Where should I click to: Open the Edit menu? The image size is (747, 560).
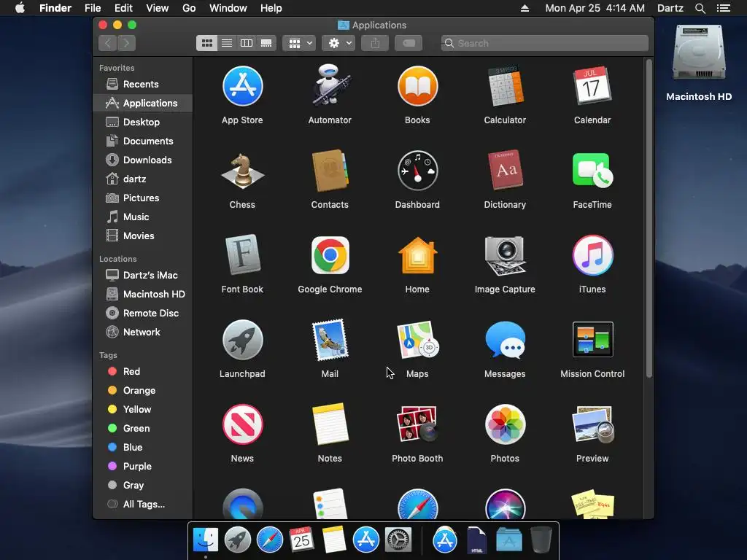click(x=123, y=8)
